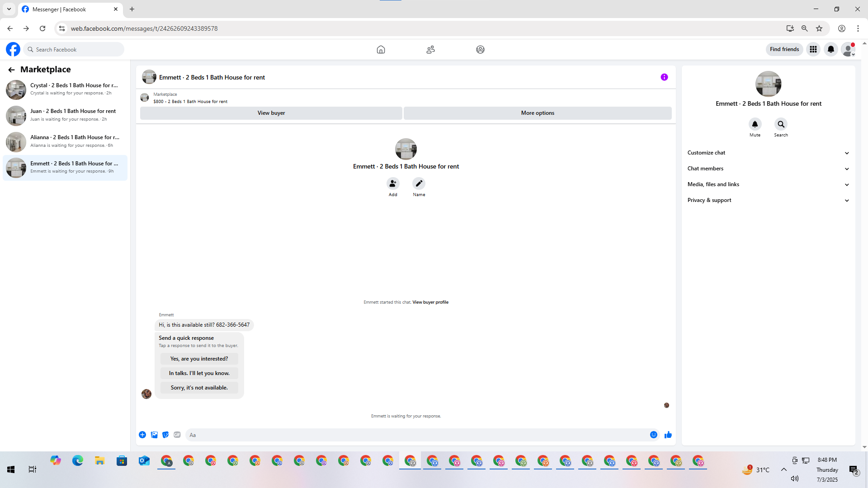Click the View buyer button

tap(271, 113)
